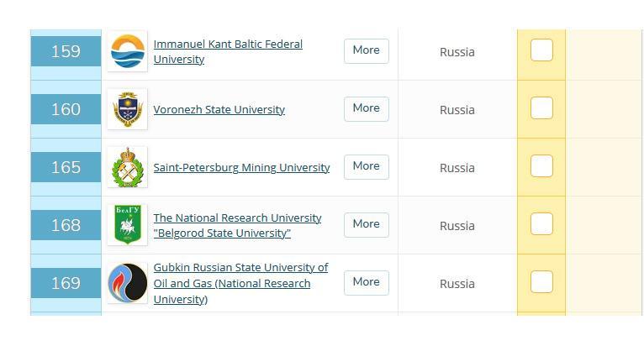
Task: Click Immanuel Kant Baltic Federal University logo
Action: 128,51
